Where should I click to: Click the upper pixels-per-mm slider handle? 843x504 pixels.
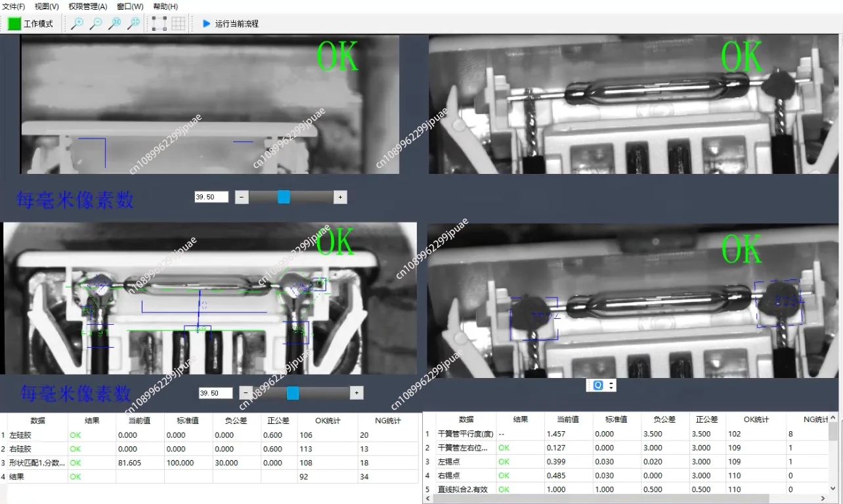[x=284, y=197]
